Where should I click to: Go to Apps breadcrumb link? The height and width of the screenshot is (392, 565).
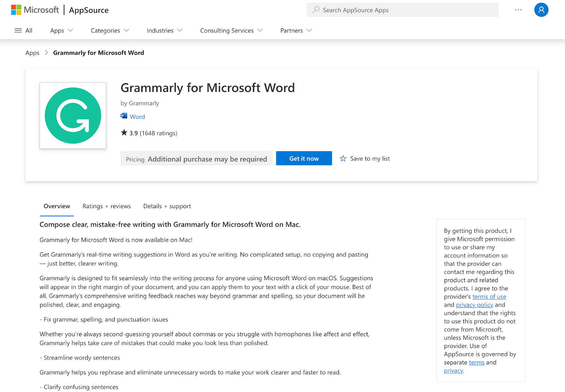(32, 53)
